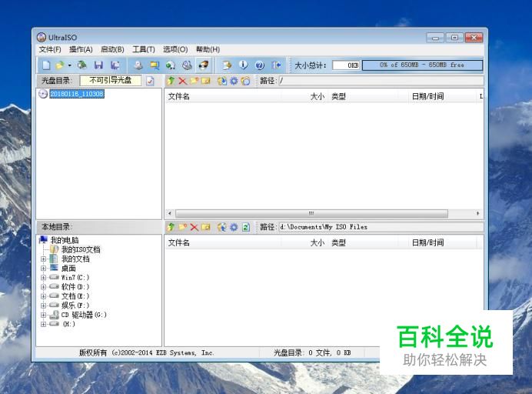The width and height of the screenshot is (532, 394).
Task: Click Add to image icon in local toolbar
Action: 222,227
